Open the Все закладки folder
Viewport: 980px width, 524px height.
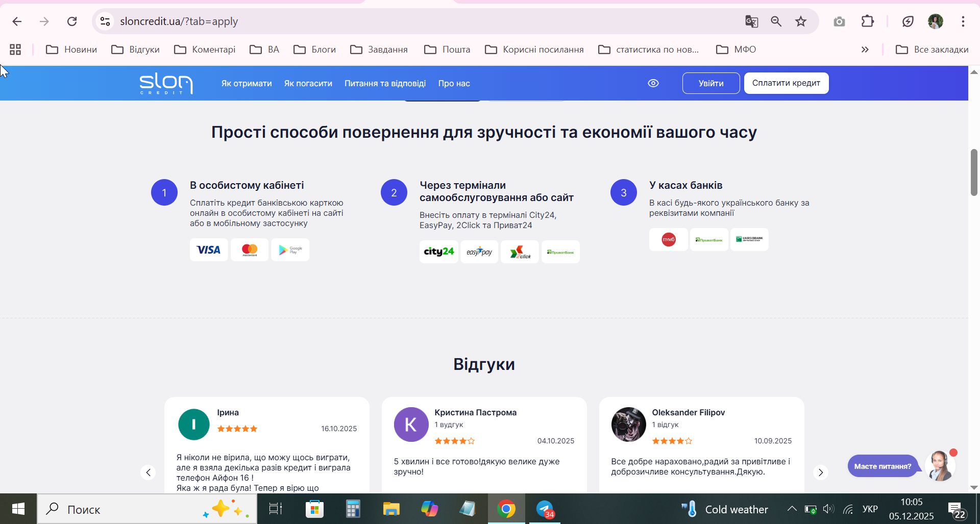point(932,49)
